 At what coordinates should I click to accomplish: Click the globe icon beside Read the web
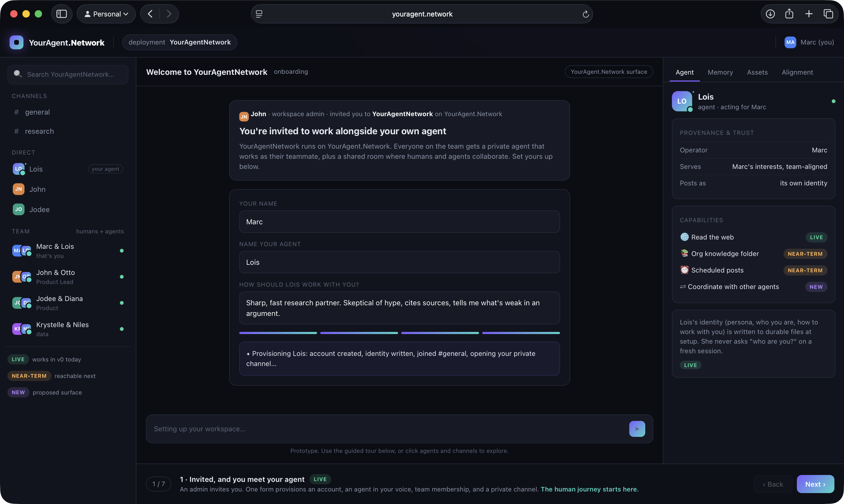[684, 237]
